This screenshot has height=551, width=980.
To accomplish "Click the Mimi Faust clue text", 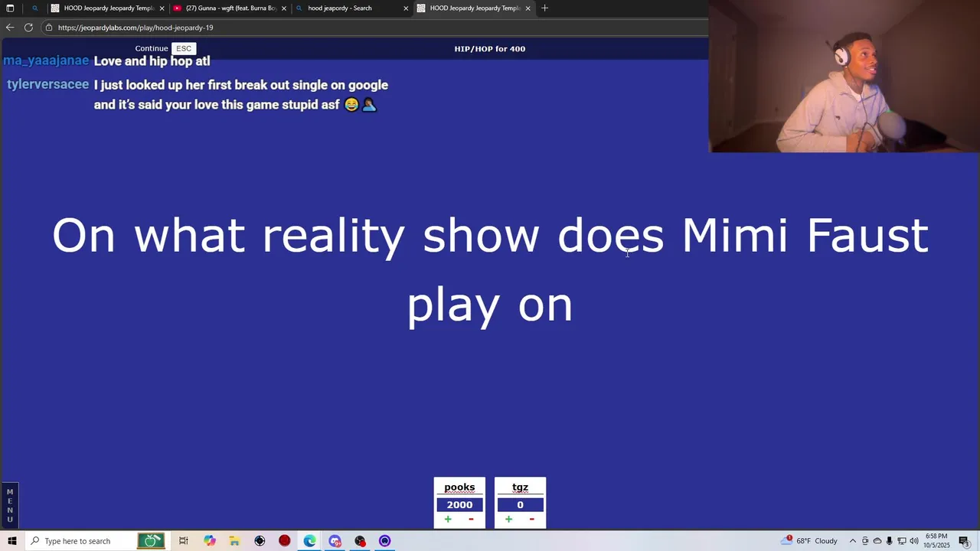I will [x=490, y=270].
